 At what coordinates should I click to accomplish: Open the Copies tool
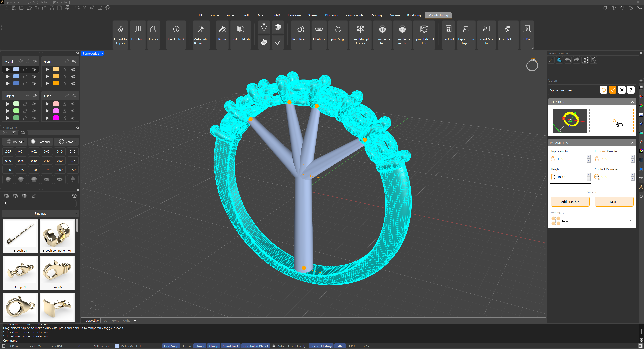point(153,35)
